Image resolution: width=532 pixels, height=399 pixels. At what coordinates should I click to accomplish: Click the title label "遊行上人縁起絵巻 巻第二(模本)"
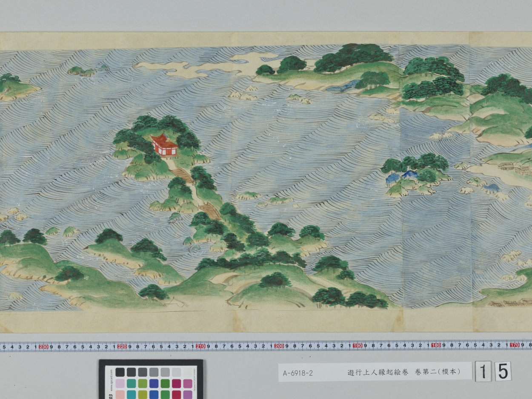coord(404,372)
